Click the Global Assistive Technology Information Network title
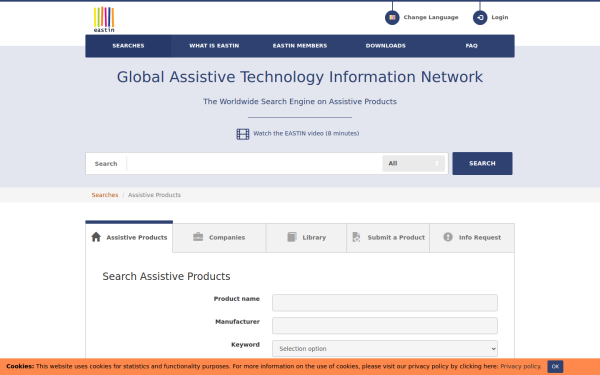The image size is (600, 375). 300,77
